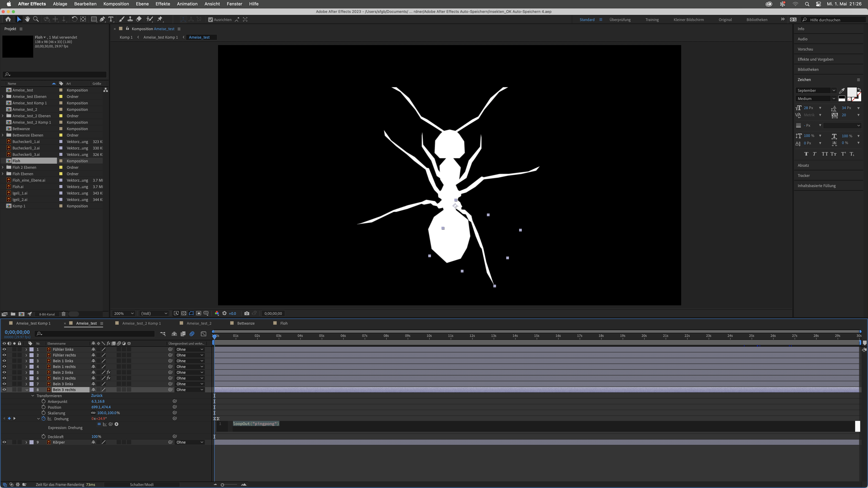
Task: Select the Clone Stamp tool
Action: tap(130, 19)
